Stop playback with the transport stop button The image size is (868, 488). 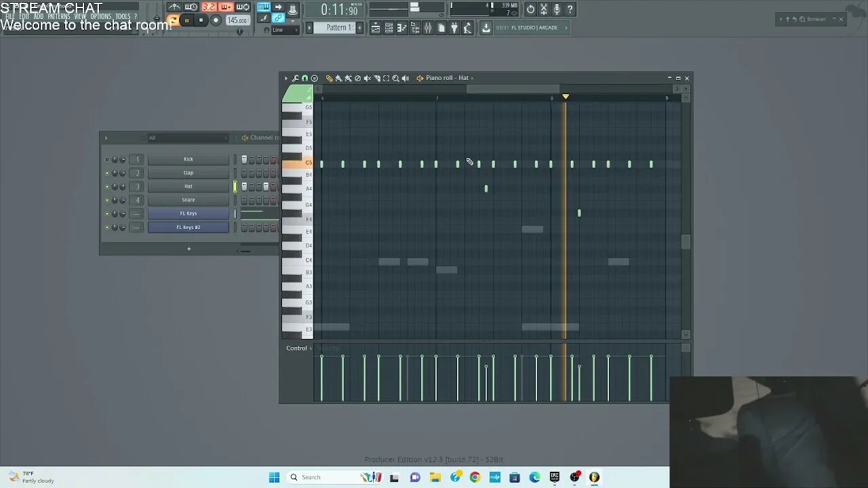[x=201, y=20]
